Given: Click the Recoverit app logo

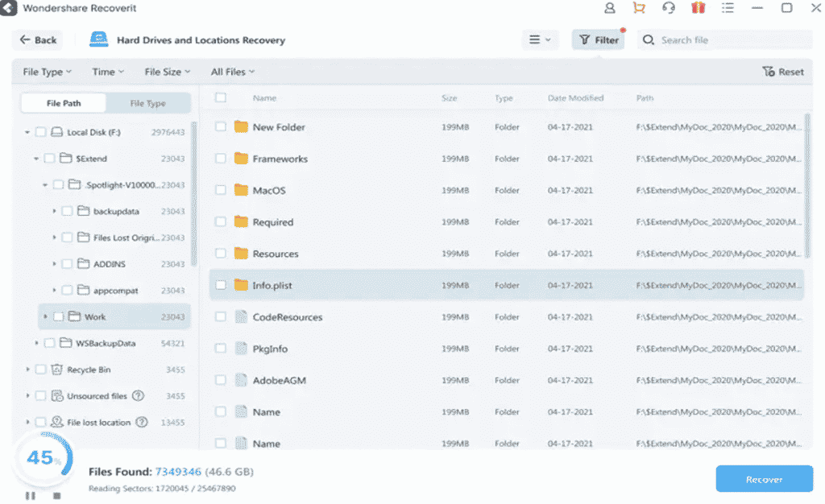Looking at the screenshot, I should tap(8, 8).
